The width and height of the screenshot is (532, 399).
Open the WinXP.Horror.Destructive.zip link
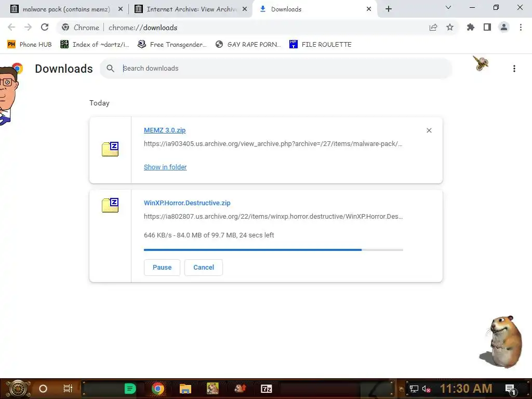click(x=187, y=203)
